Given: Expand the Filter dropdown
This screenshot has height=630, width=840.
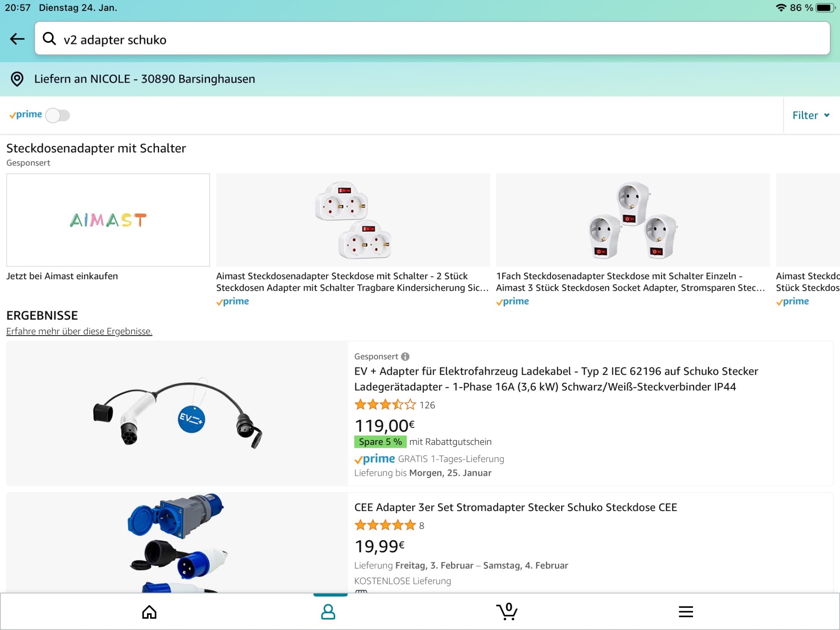Looking at the screenshot, I should coord(811,115).
